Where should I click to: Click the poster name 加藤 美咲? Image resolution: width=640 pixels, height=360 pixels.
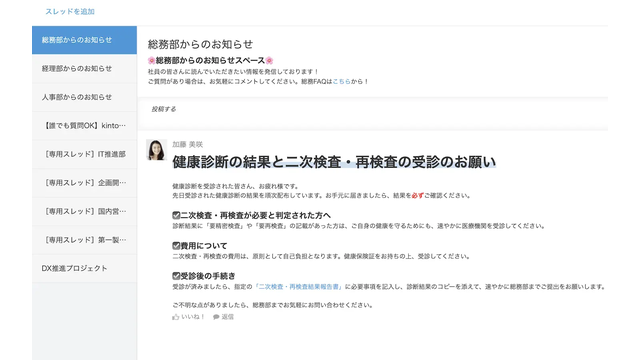tap(187, 144)
